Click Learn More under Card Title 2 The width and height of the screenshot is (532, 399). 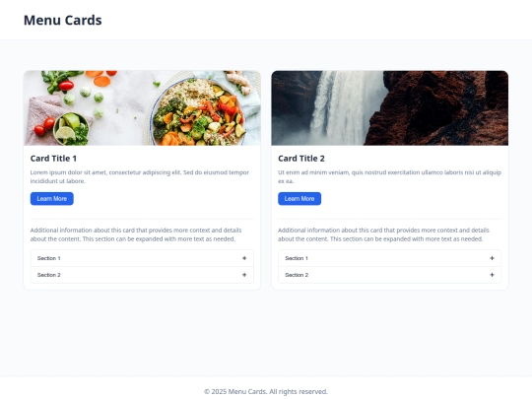coord(299,198)
